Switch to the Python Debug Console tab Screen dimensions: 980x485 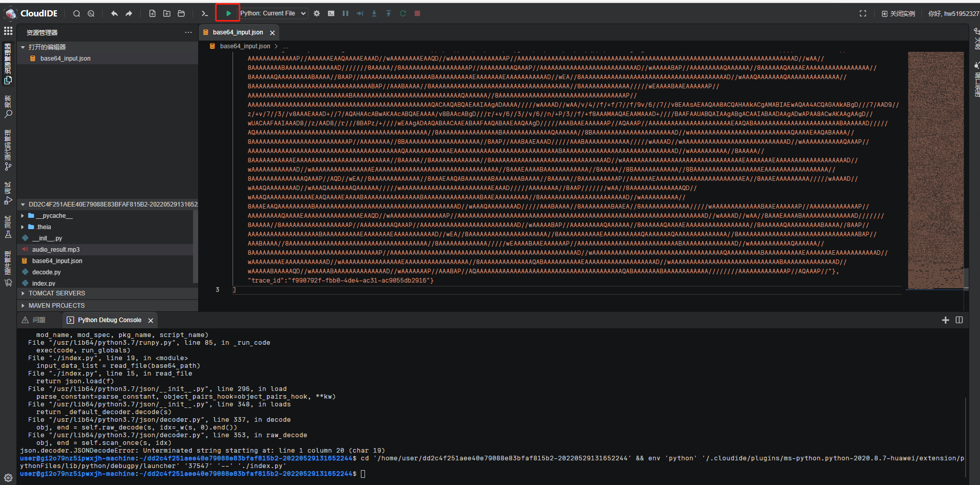(x=109, y=320)
